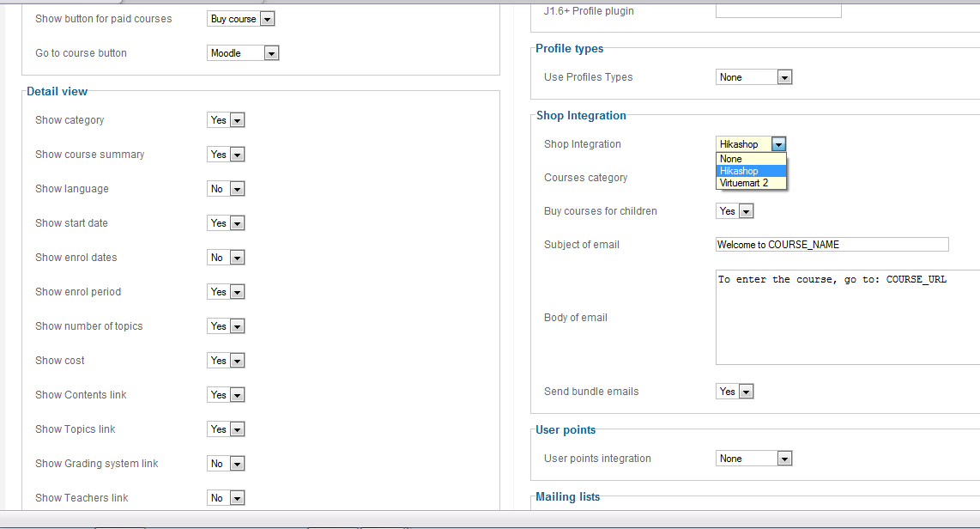Choose Virtuemart 2 from open dropdown
This screenshot has width=980, height=529.
tap(750, 183)
